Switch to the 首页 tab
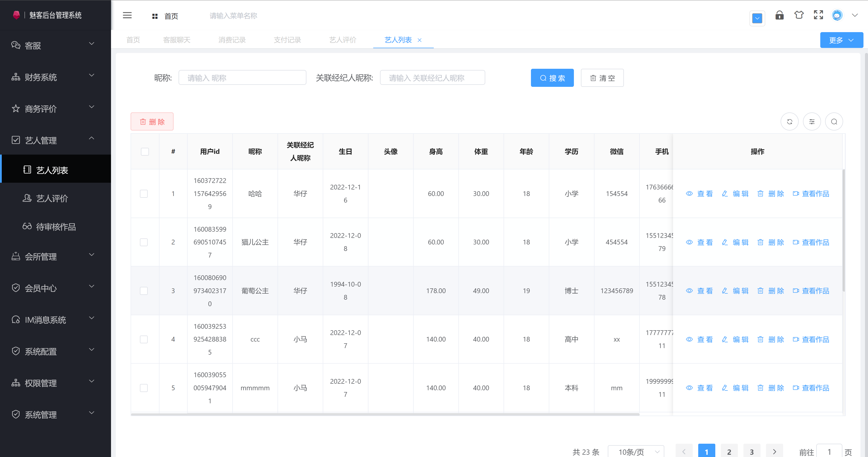 pos(133,40)
